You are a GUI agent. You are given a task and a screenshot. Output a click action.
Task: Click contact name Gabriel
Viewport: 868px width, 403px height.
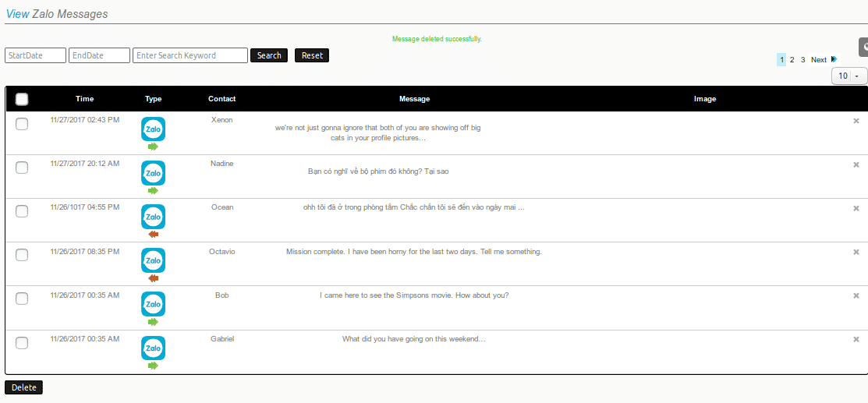(x=222, y=339)
